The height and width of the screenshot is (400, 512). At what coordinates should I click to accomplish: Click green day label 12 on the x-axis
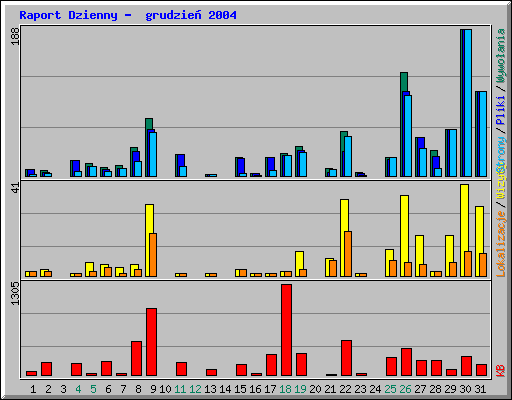click(x=195, y=389)
